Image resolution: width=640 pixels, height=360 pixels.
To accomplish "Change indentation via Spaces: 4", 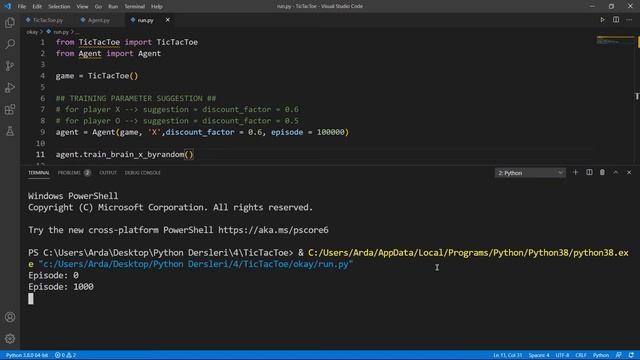I will 539,355.
